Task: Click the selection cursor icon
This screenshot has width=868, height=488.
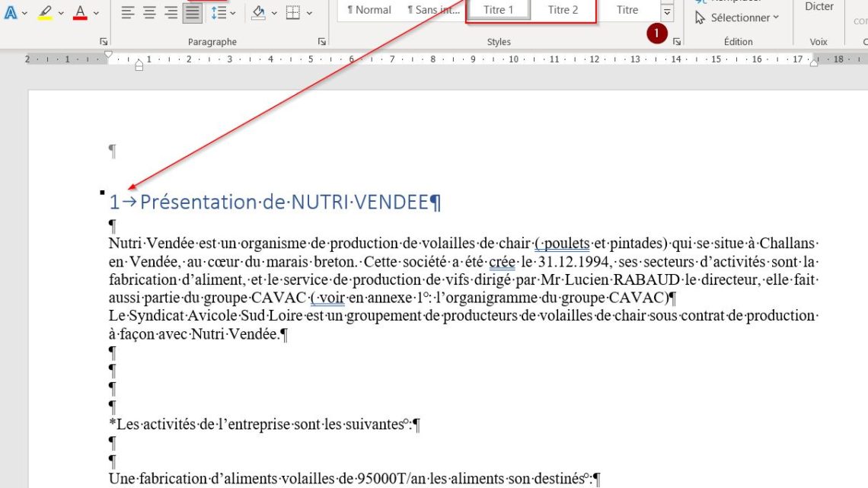Action: pyautogui.click(x=700, y=18)
